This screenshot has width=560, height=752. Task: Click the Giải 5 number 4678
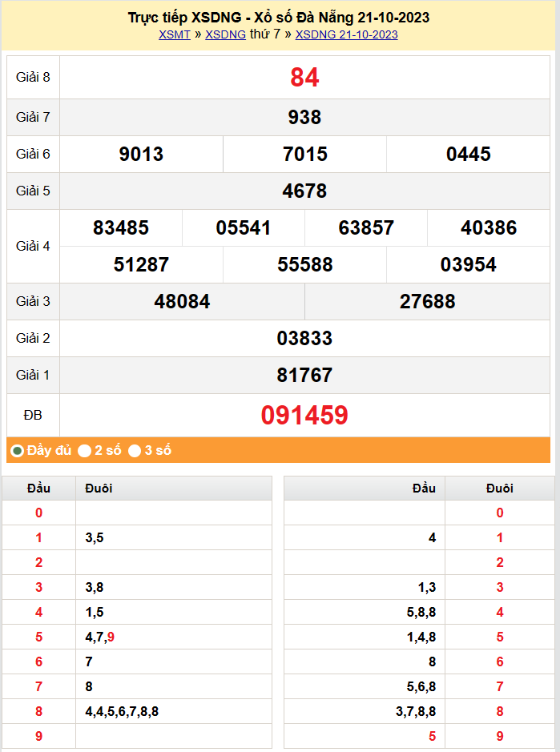pos(304,191)
